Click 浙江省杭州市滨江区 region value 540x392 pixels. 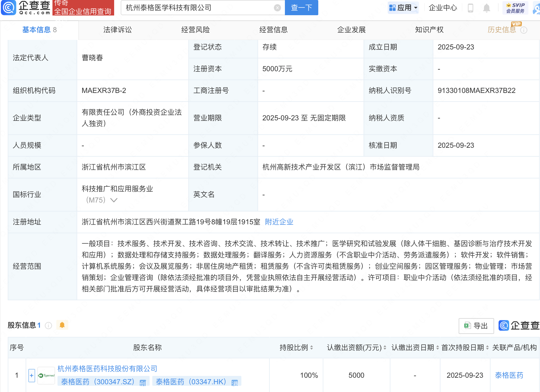(114, 167)
